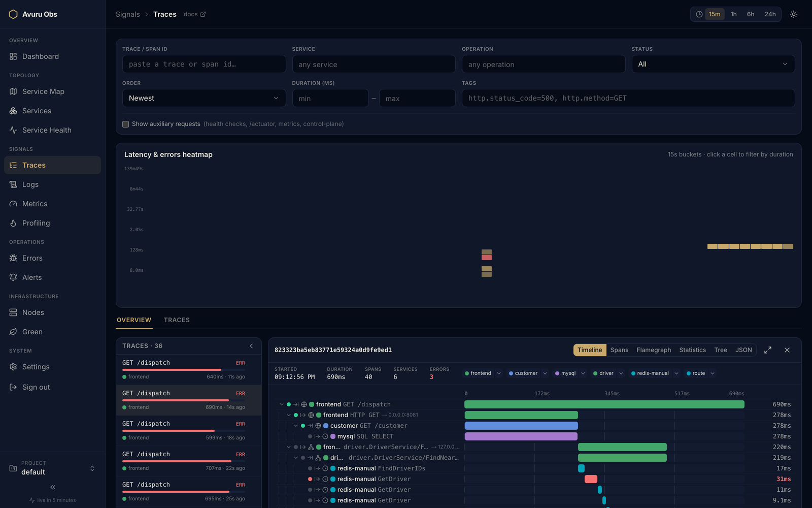Click Sign out
This screenshot has height=508, width=812.
point(52,387)
